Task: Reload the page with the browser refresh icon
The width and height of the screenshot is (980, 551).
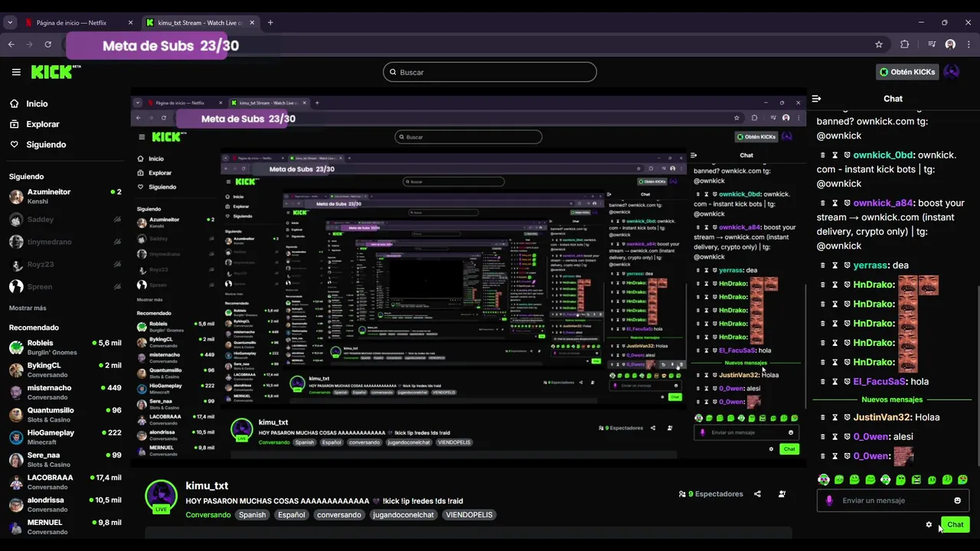Action: pos(48,44)
